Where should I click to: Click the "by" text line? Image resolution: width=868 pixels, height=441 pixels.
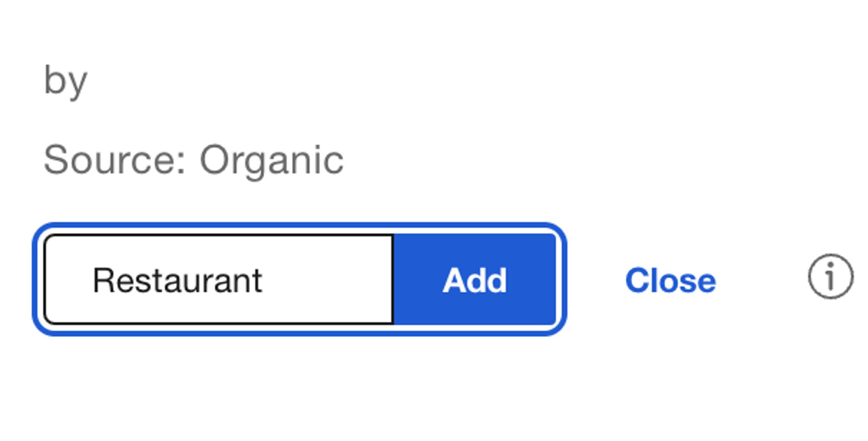pyautogui.click(x=66, y=81)
